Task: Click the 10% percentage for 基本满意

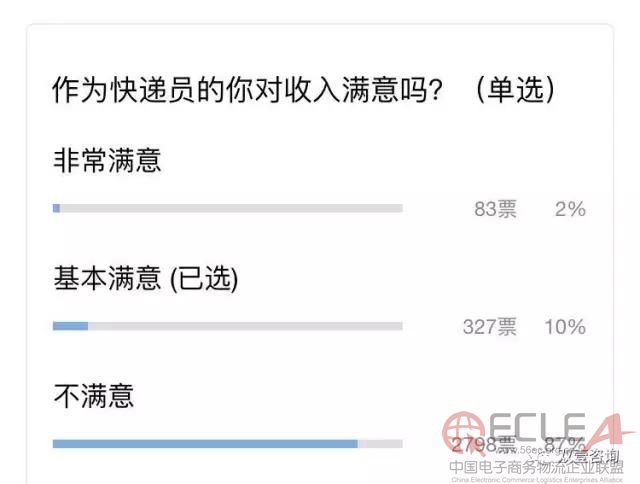Action: coord(565,327)
